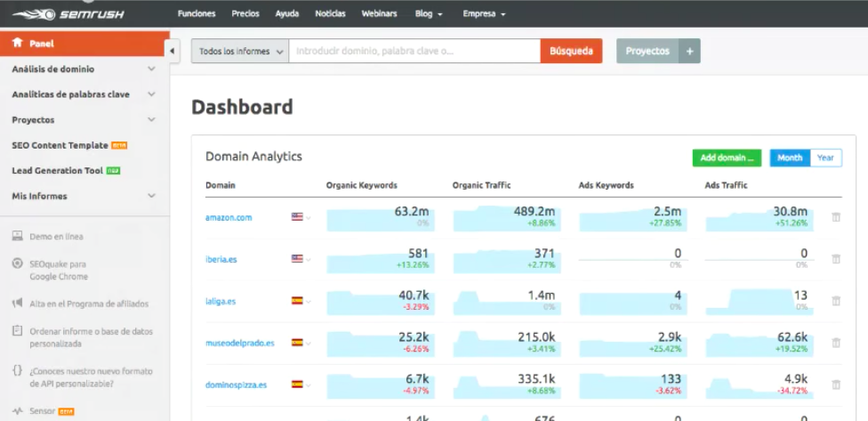Open the laliga.es domain link

(221, 302)
